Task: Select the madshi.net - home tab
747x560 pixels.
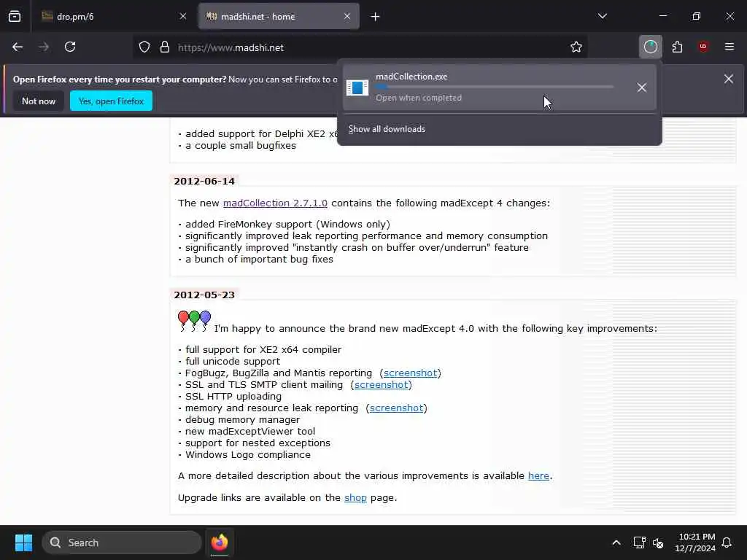Action: [x=279, y=17]
